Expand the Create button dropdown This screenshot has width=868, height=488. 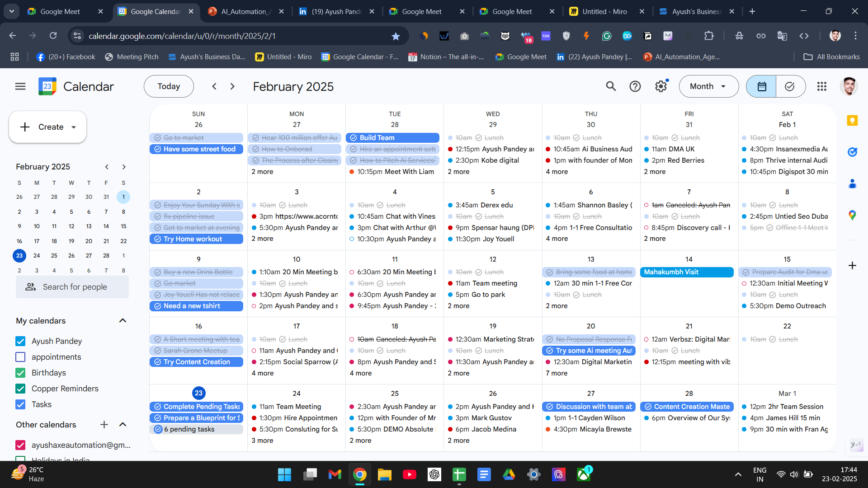coord(74,127)
